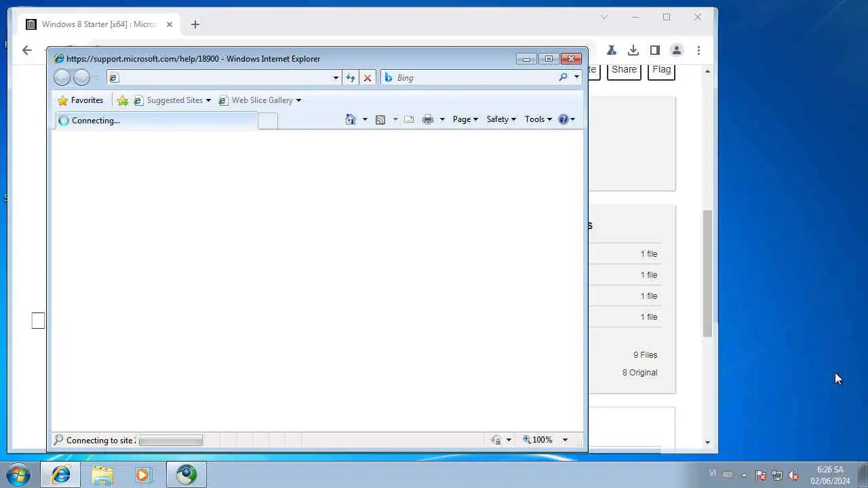
Task: Click the Chrome-like browser taskbar icon
Action: [x=186, y=475]
